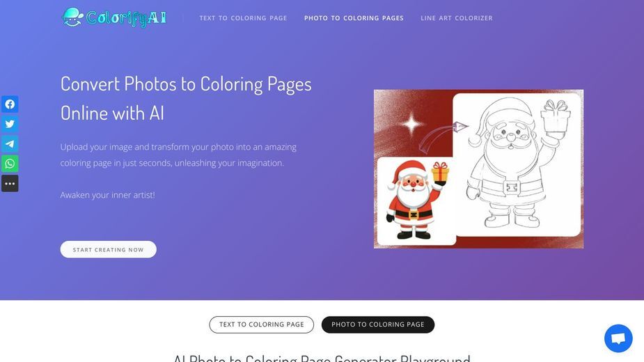Share through the Telegram icon
This screenshot has width=644, height=362.
(10, 144)
